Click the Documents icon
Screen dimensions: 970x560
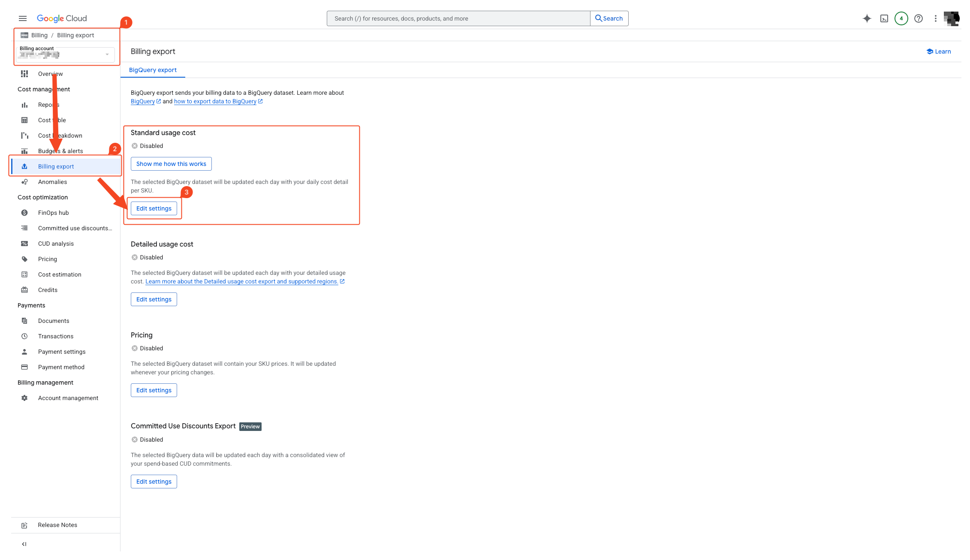(24, 321)
